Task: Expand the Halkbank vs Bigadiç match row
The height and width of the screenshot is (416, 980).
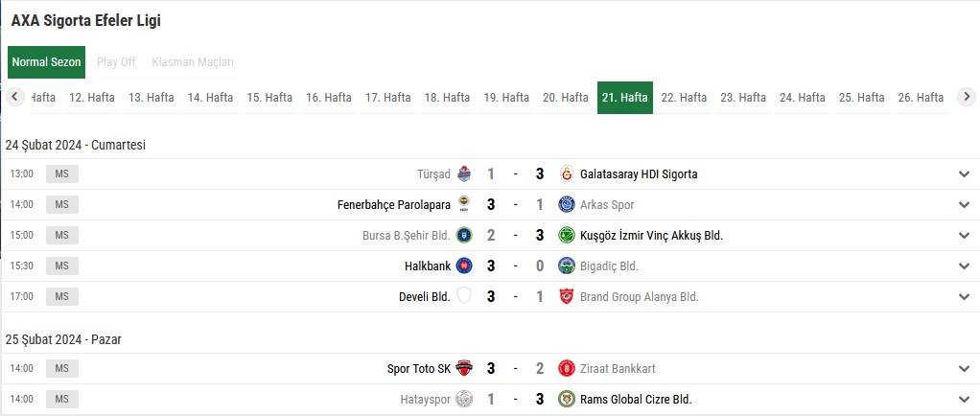Action: click(964, 266)
